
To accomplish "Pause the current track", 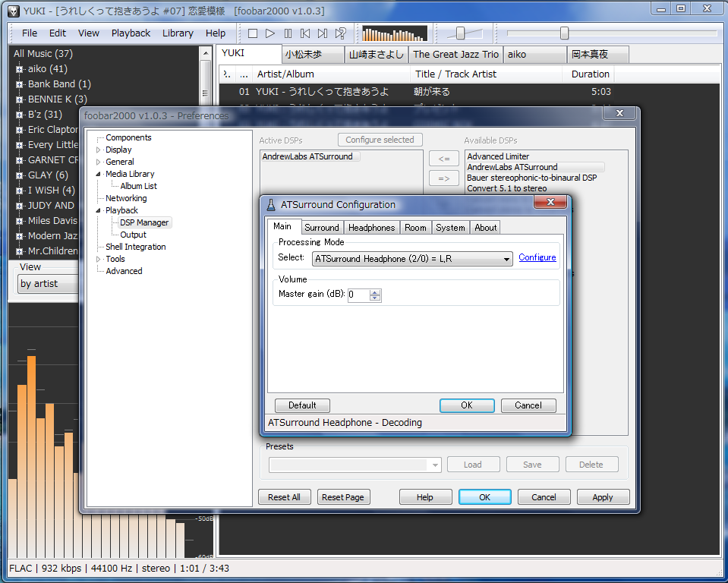I will 288,33.
